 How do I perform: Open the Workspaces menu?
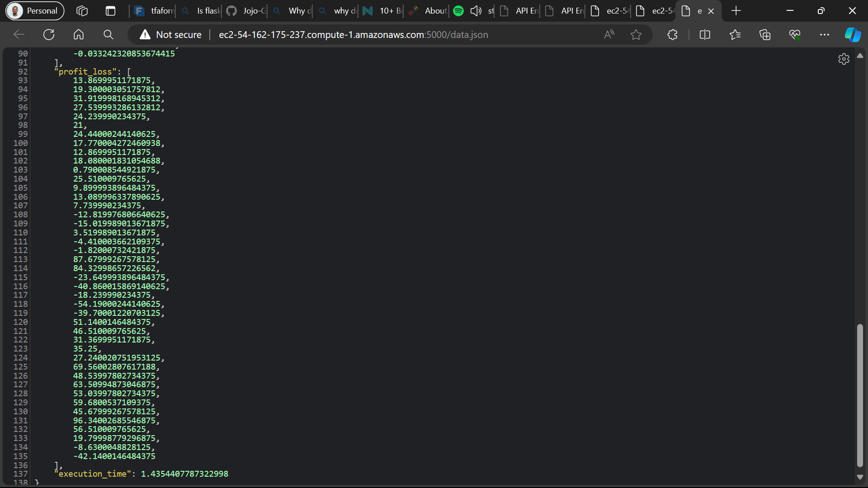(82, 11)
